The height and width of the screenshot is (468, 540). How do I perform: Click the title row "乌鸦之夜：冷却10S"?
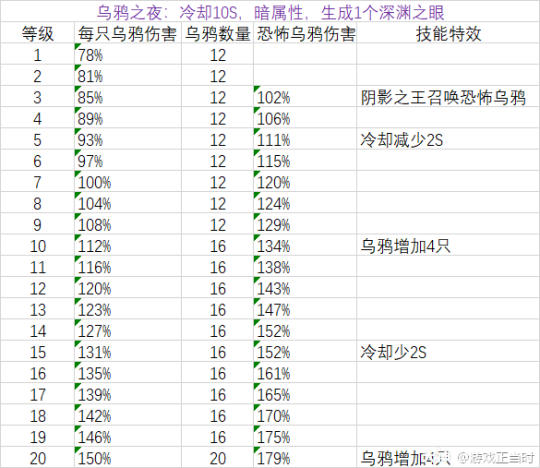270,12
